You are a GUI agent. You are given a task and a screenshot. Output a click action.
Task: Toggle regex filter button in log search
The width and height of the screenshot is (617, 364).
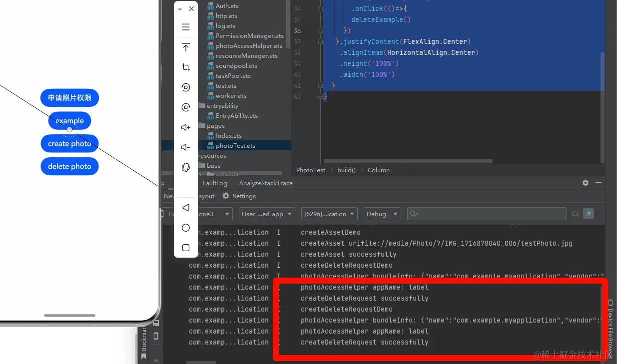[589, 214]
